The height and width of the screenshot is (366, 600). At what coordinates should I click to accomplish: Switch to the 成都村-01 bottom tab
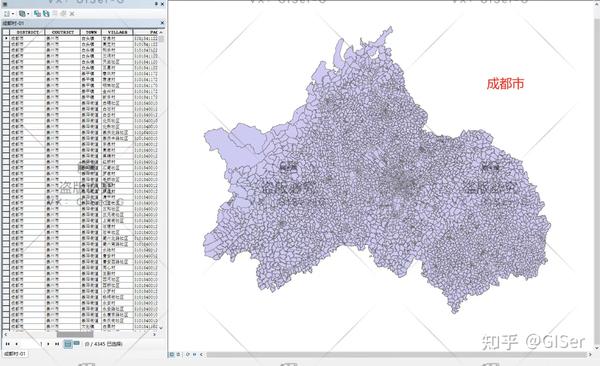coord(15,354)
